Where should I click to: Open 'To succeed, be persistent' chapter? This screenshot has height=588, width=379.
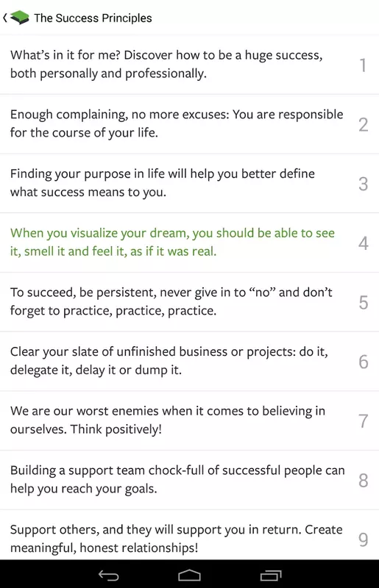point(189,302)
